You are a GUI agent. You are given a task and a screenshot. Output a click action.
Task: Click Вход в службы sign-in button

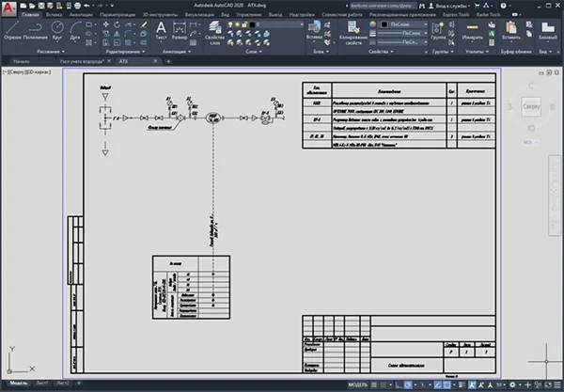point(449,6)
